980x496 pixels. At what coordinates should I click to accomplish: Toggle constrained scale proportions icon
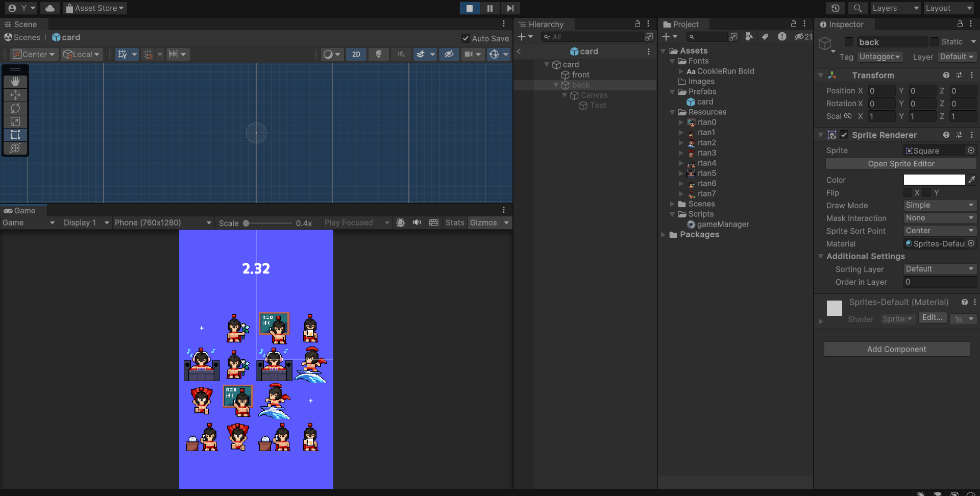(x=848, y=116)
